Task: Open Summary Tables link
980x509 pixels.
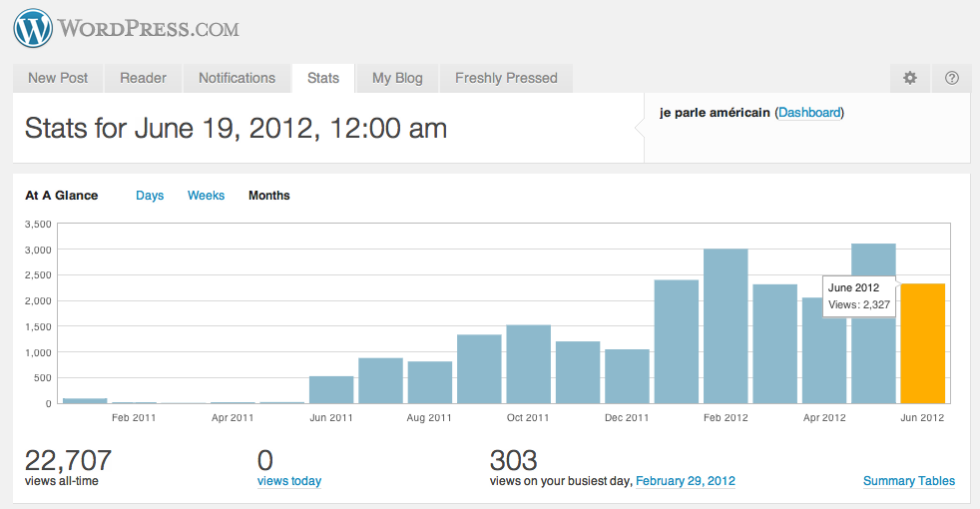Action: pyautogui.click(x=908, y=481)
